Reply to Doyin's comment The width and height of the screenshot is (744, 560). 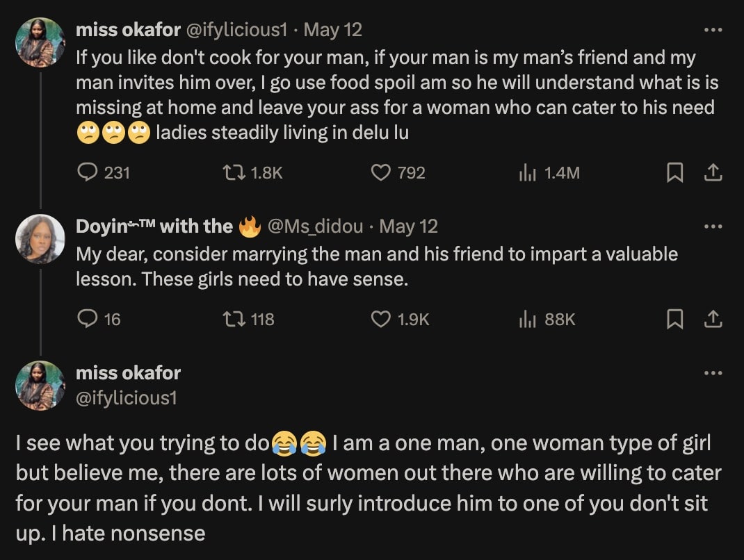point(88,320)
